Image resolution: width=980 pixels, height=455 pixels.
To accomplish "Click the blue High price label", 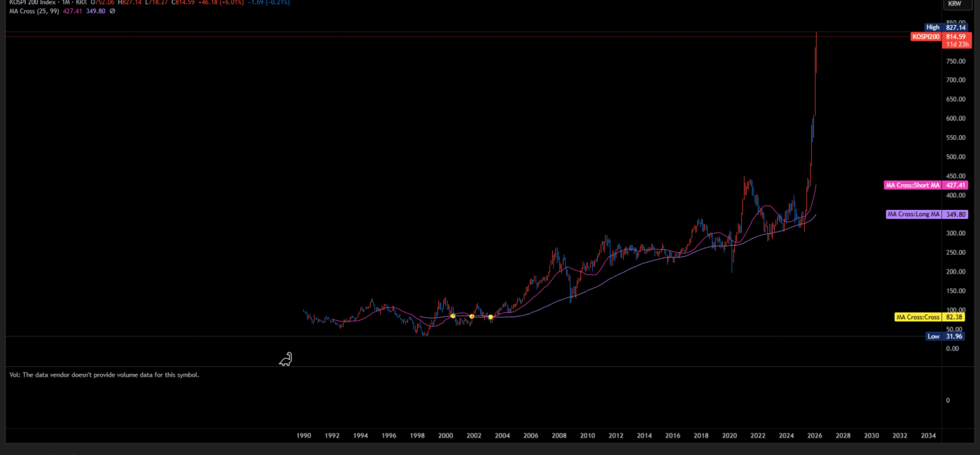I will 932,27.
